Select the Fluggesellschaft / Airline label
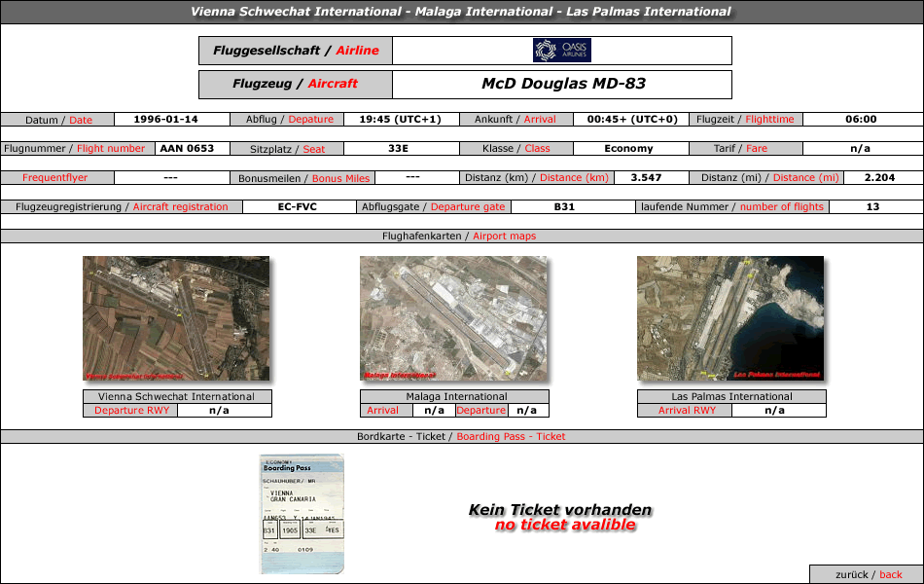 click(296, 51)
